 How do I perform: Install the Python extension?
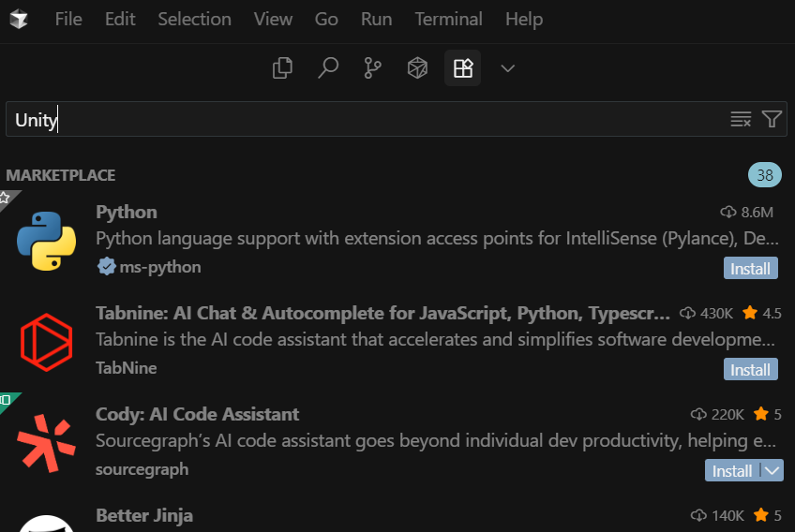pyautogui.click(x=750, y=269)
